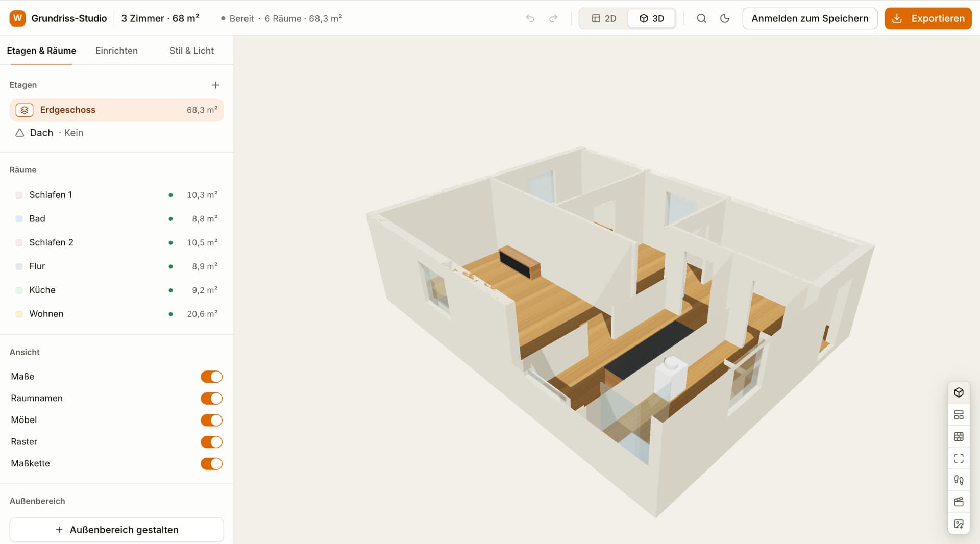Click the Exportieren button
980x544 pixels.
click(x=928, y=18)
